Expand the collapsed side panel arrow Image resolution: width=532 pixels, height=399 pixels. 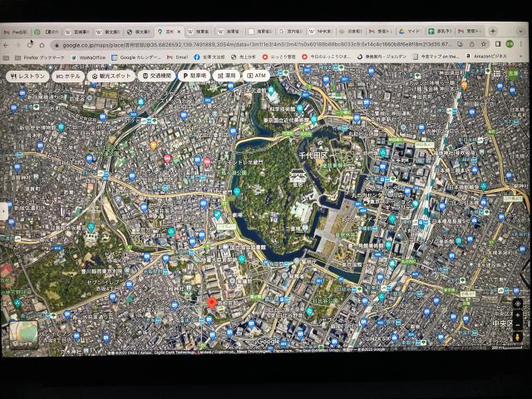tap(3, 211)
